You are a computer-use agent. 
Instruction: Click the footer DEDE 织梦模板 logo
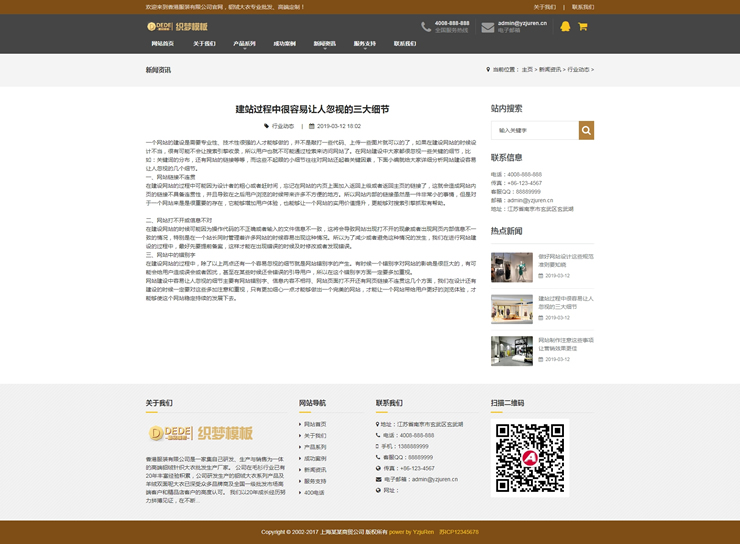(200, 432)
